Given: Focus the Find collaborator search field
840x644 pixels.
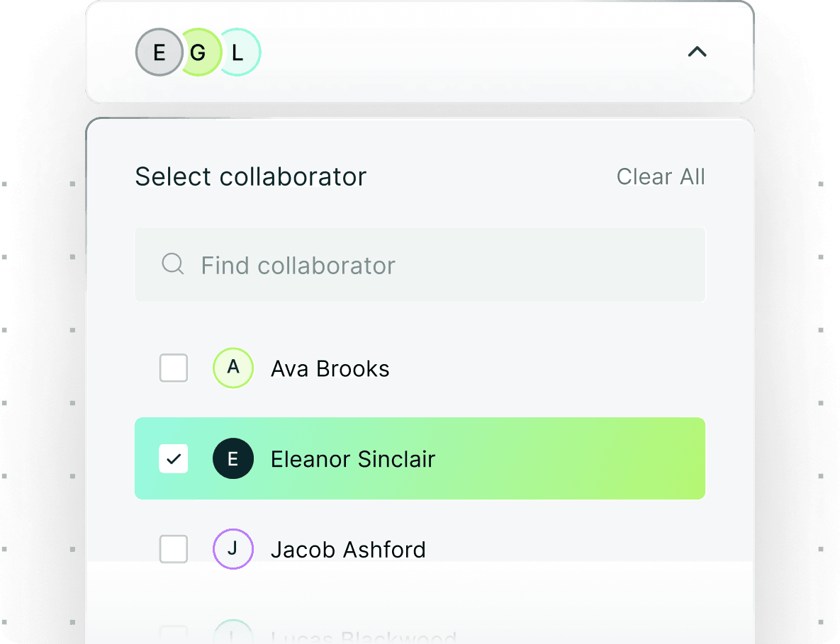Looking at the screenshot, I should (420, 264).
